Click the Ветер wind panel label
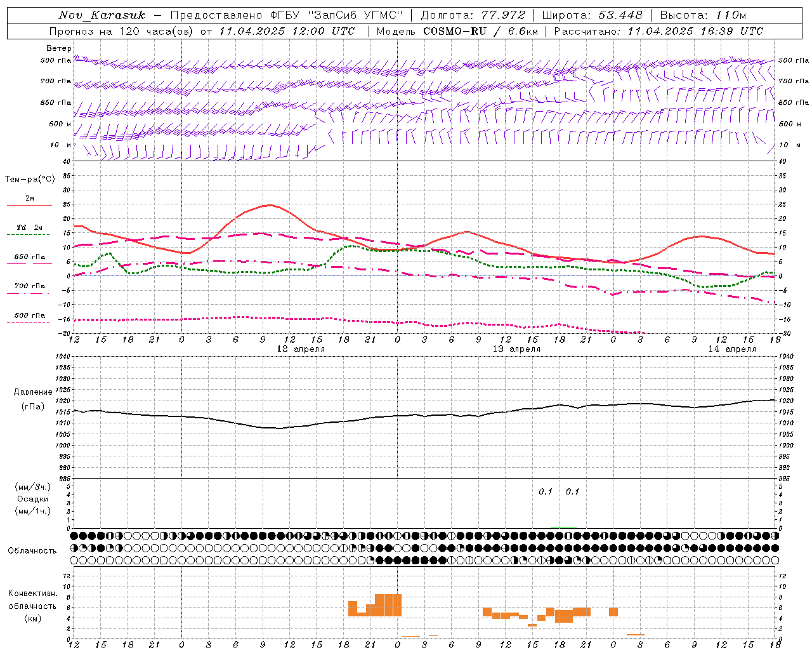812x650 pixels. pyautogui.click(x=59, y=48)
